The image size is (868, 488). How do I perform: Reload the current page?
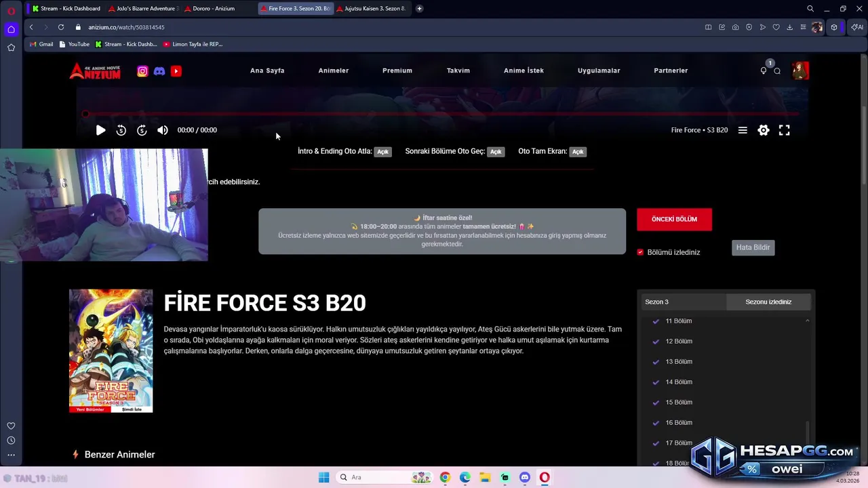61,27
